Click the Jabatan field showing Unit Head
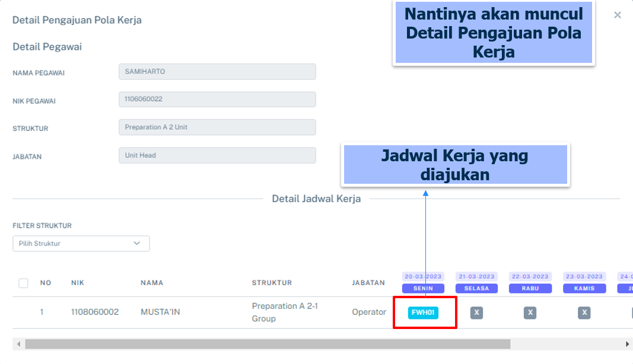The width and height of the screenshot is (633, 364). tap(217, 155)
